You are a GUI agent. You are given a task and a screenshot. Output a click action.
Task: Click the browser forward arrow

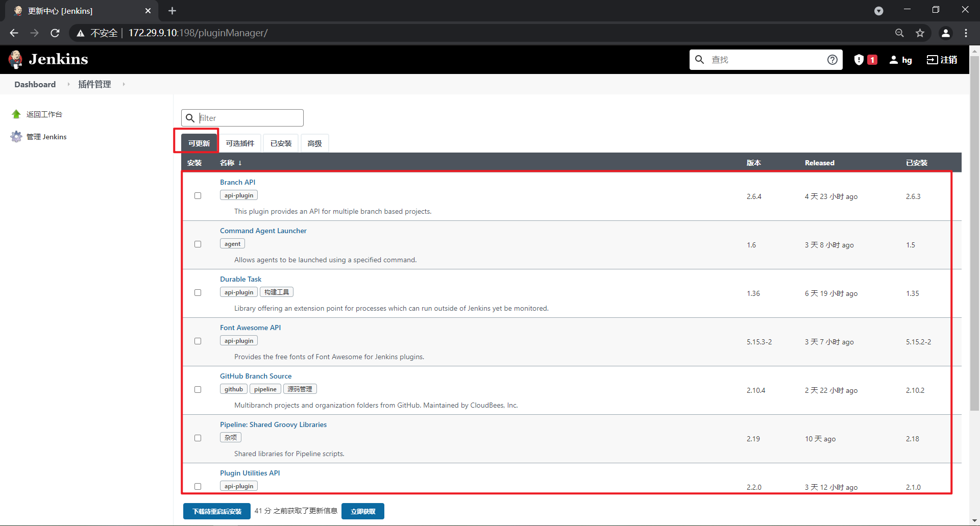[x=34, y=33]
